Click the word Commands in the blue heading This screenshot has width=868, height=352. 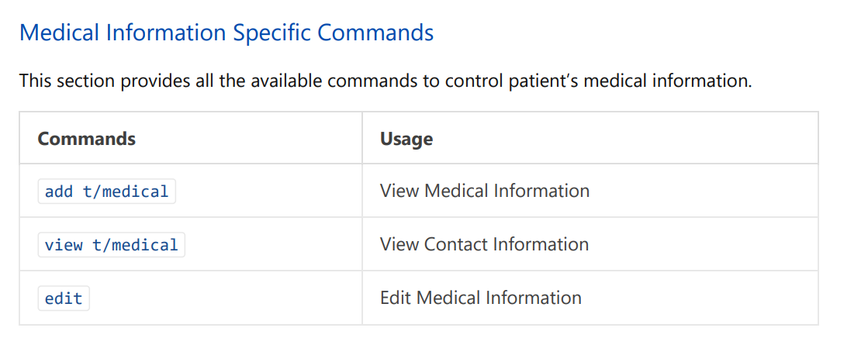point(375,33)
